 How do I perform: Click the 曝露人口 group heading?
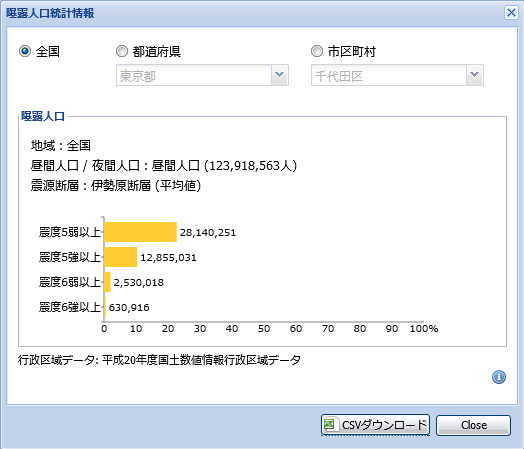[x=42, y=116]
